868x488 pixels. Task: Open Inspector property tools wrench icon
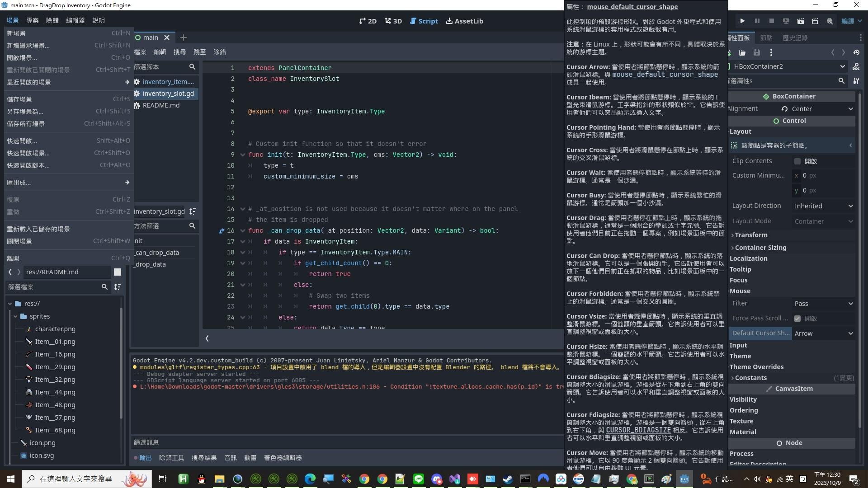tap(856, 81)
